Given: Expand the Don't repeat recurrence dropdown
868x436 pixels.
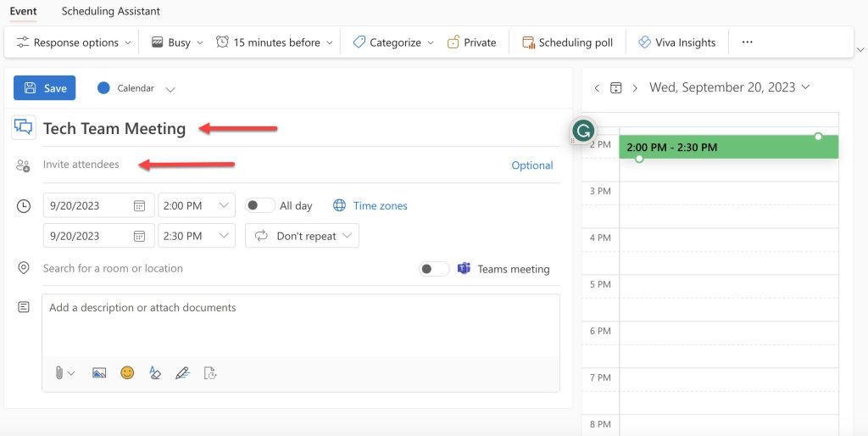Looking at the screenshot, I should pos(303,236).
